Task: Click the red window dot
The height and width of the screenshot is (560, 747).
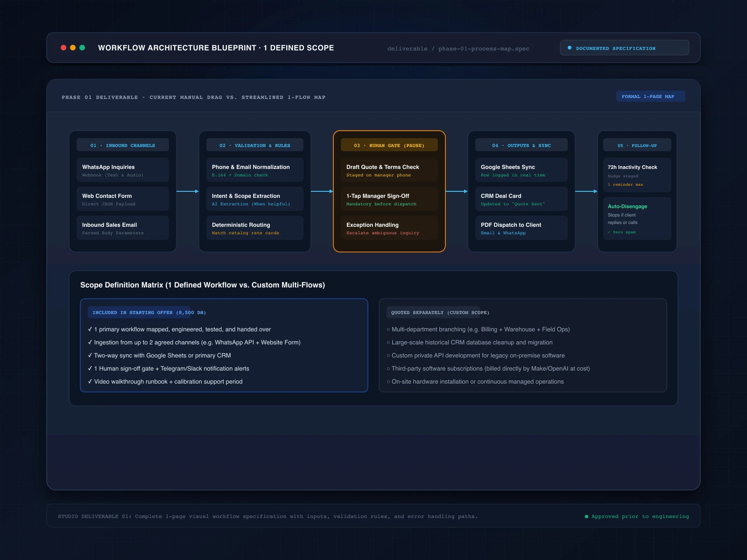Action: coord(63,48)
